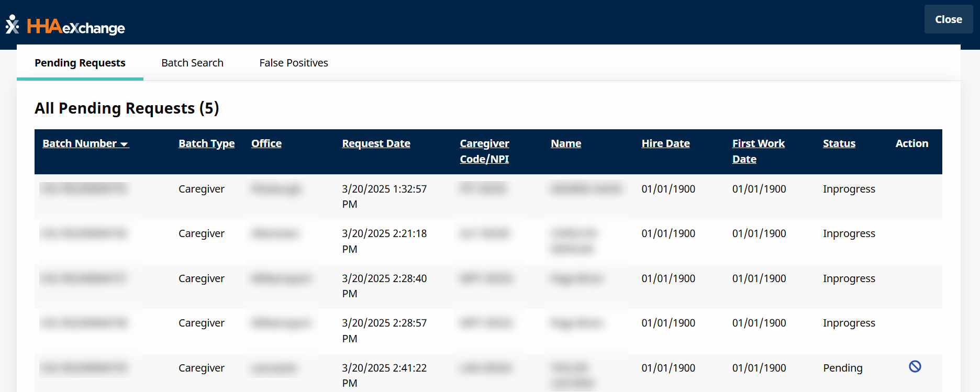This screenshot has width=980, height=392.
Task: Sort by the Hire Date column
Action: pos(665,143)
